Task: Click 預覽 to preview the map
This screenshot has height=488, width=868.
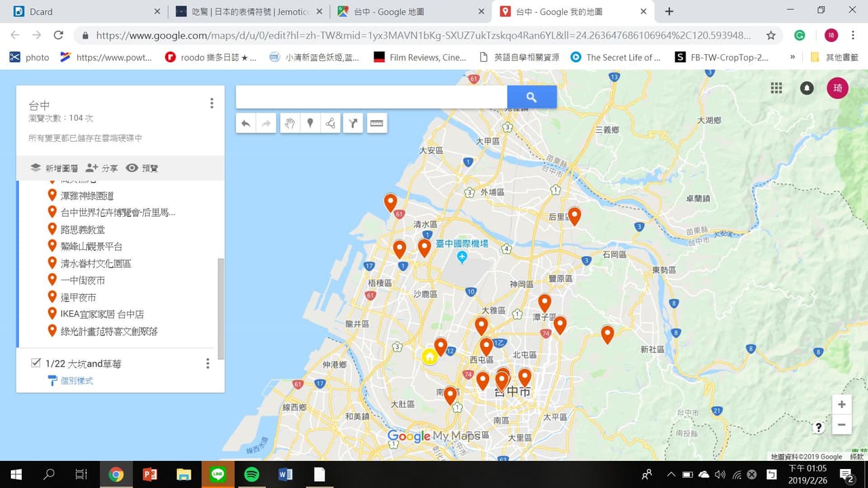Action: click(142, 168)
